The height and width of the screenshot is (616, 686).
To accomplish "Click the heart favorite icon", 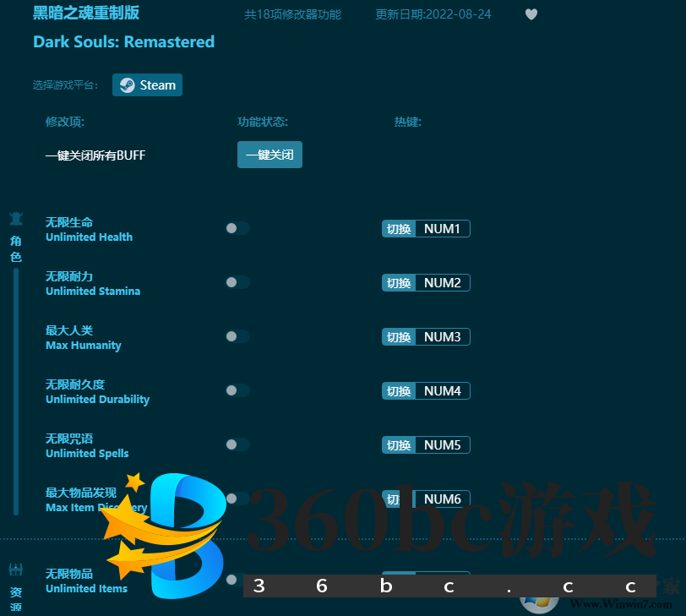I will point(531,14).
